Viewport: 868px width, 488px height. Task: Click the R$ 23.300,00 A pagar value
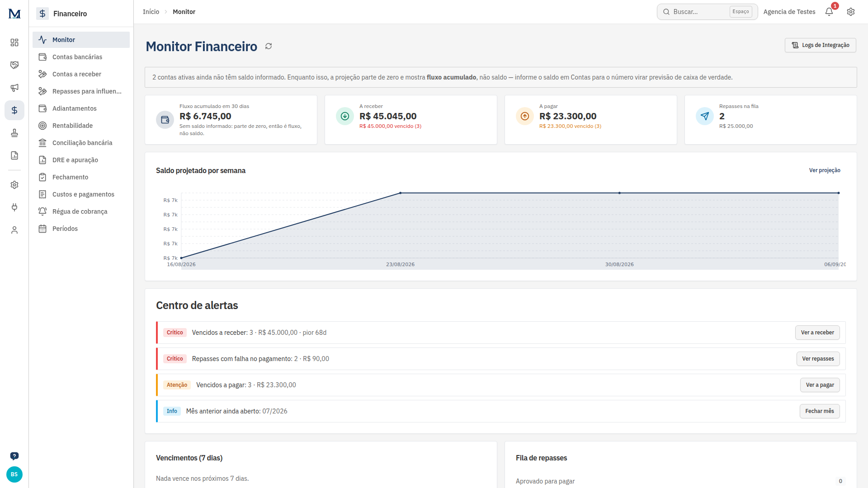point(568,116)
